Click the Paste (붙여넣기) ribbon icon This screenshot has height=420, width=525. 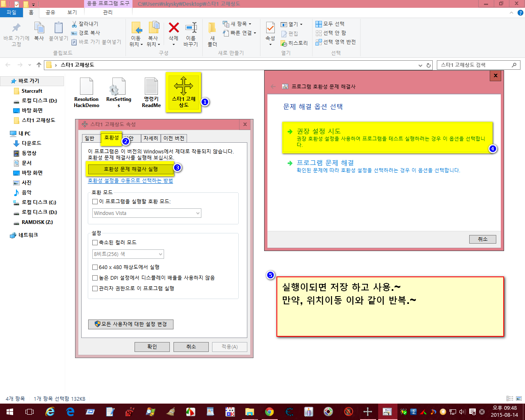[59, 31]
